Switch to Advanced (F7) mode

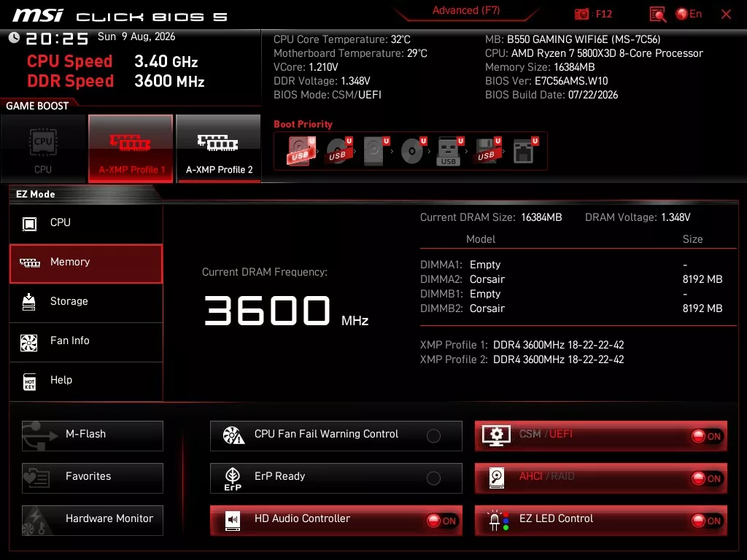[466, 10]
